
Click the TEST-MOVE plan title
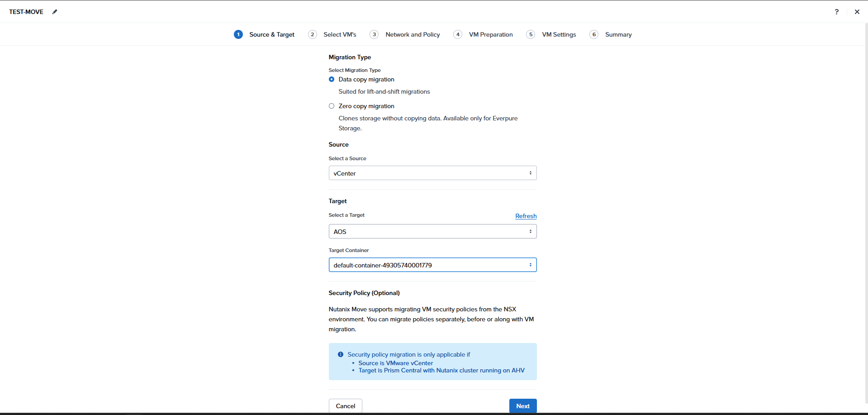coord(26,12)
